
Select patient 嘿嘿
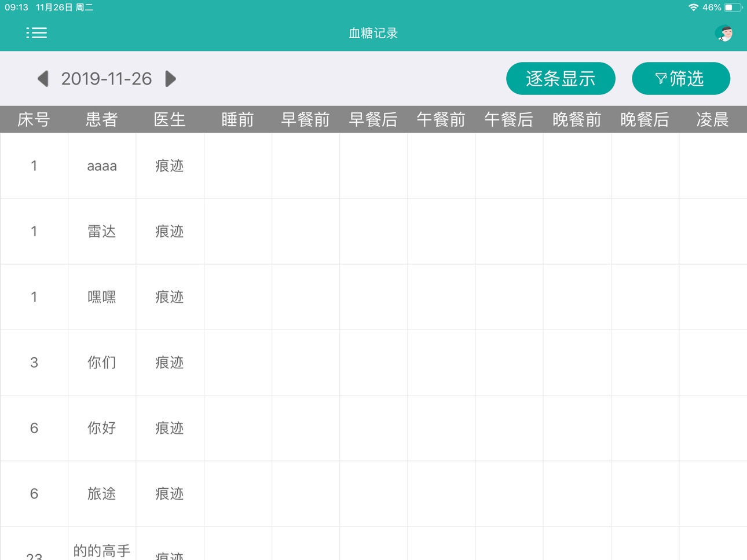(102, 297)
